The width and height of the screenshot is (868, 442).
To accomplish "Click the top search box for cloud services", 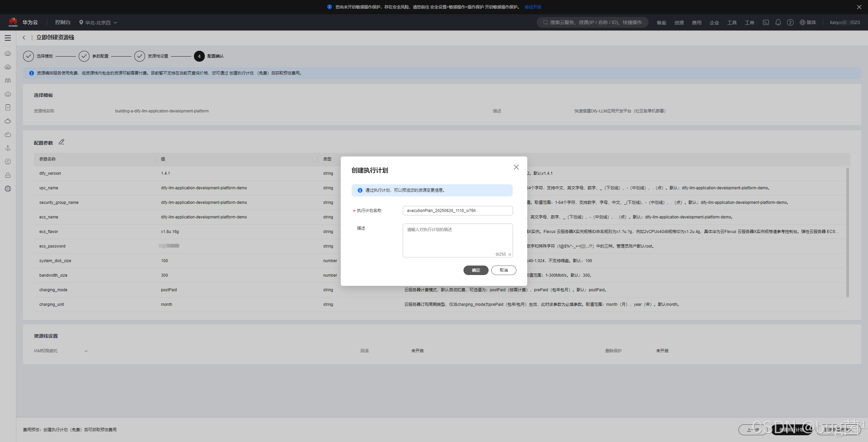I will tap(592, 22).
